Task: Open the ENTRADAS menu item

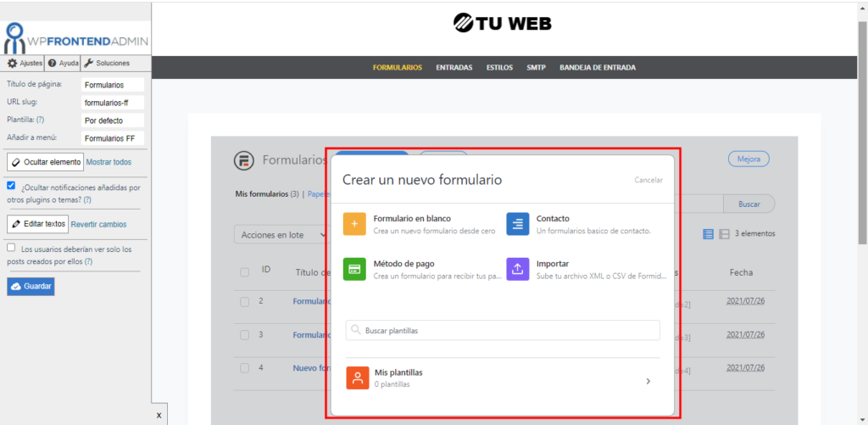Action: tap(453, 68)
